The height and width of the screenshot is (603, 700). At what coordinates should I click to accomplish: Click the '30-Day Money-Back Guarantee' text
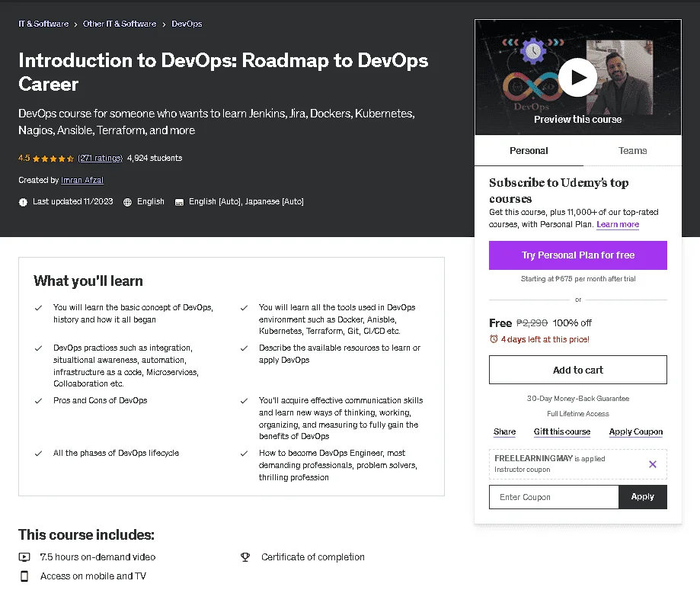point(577,399)
